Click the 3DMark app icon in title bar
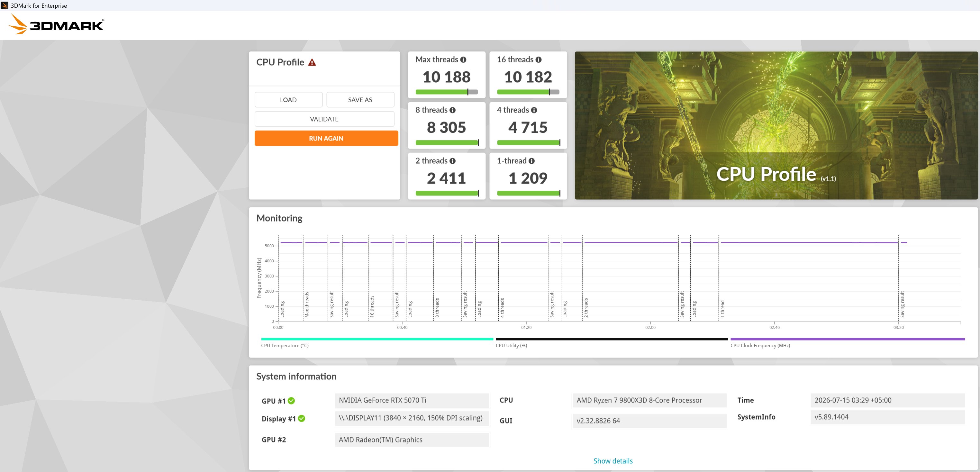 click(x=5, y=5)
